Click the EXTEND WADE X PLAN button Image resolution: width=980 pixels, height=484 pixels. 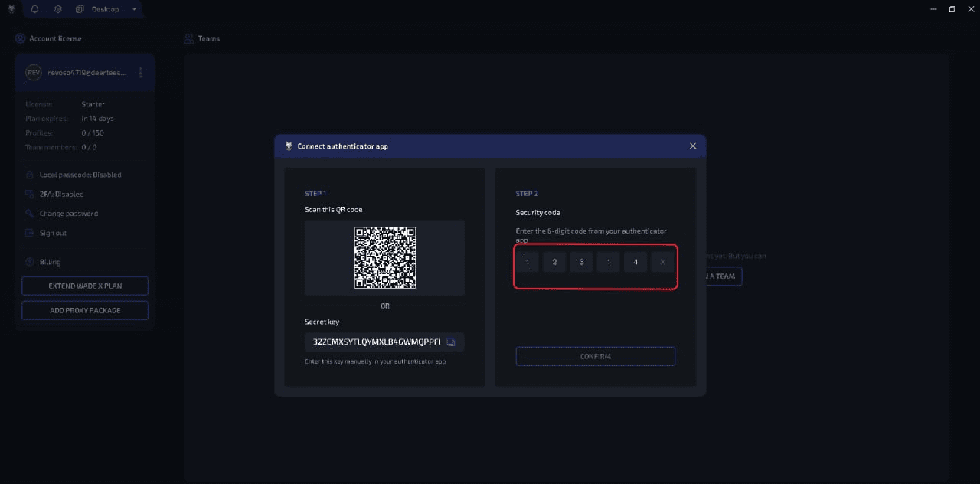(x=85, y=286)
